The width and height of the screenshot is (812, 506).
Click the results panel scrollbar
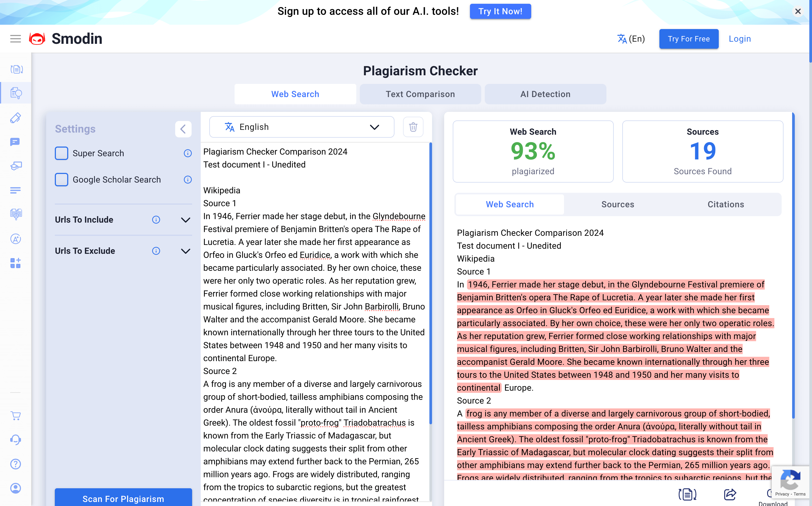793,265
